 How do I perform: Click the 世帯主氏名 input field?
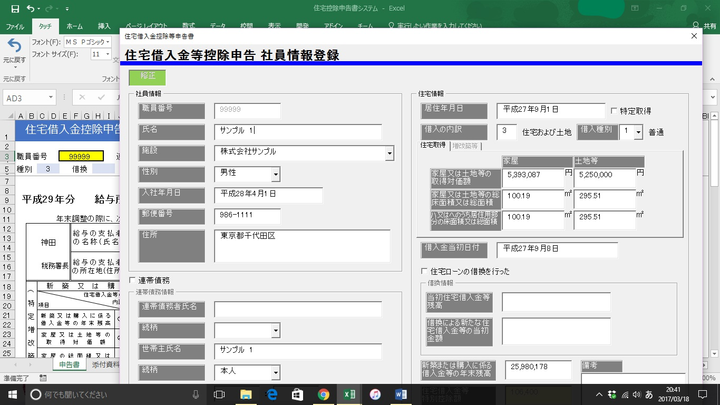298,351
